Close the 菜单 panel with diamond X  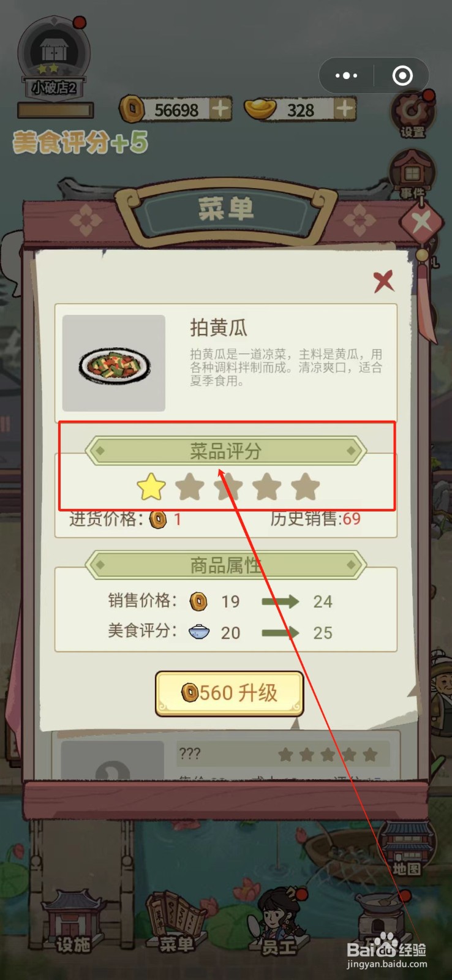[x=421, y=222]
